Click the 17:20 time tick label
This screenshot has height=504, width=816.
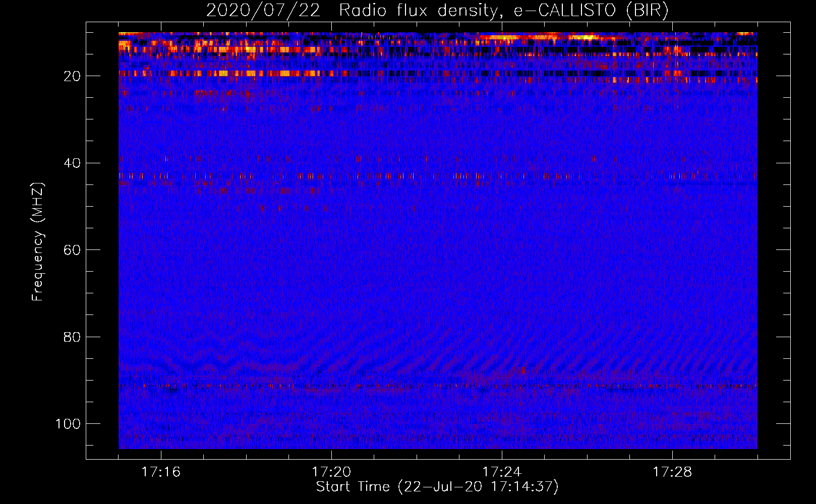[x=331, y=472]
